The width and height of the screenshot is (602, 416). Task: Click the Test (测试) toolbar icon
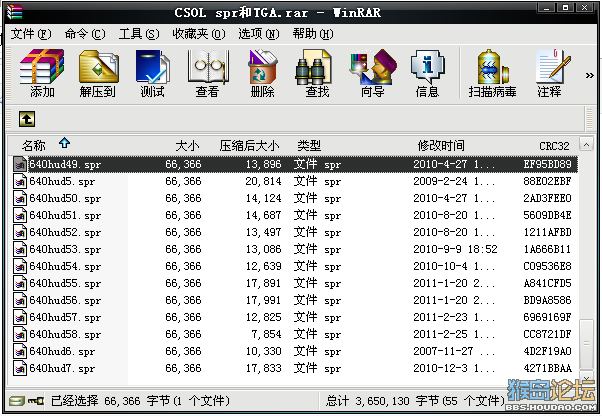[x=152, y=73]
